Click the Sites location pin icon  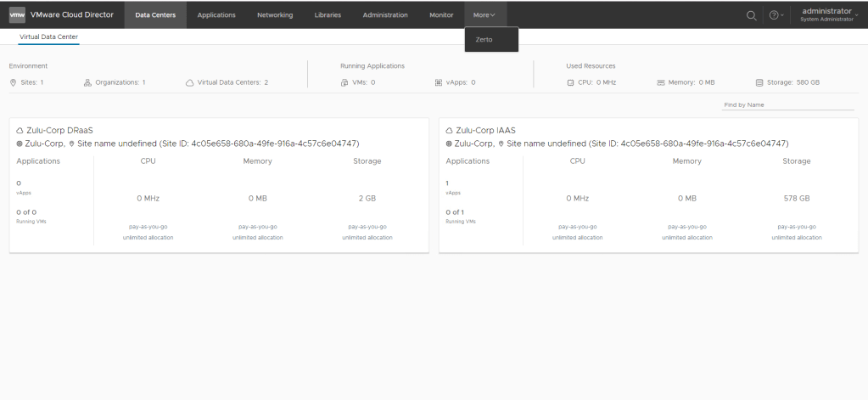(13, 82)
